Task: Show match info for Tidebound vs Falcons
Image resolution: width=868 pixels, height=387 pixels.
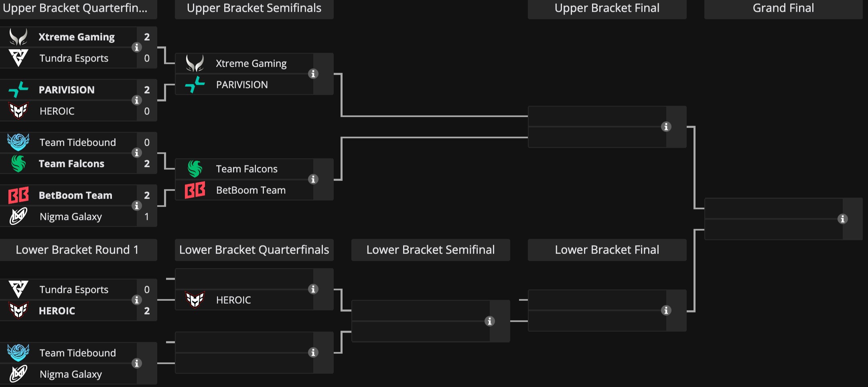Action: tap(137, 153)
